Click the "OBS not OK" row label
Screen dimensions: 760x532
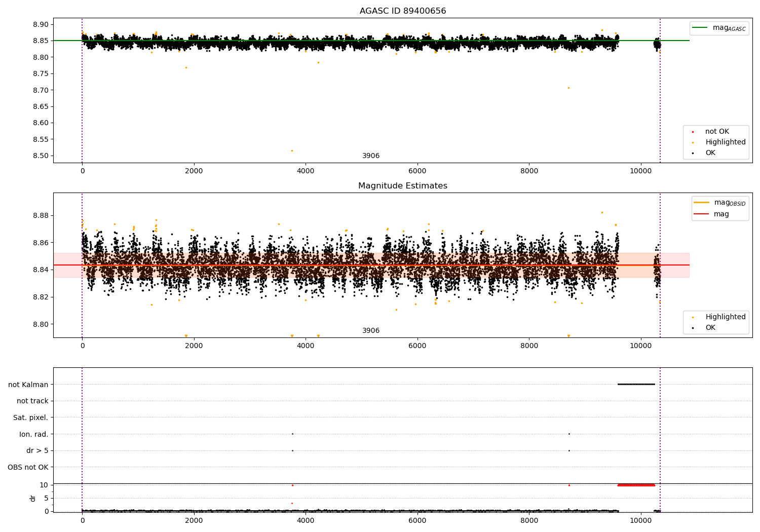click(x=28, y=467)
